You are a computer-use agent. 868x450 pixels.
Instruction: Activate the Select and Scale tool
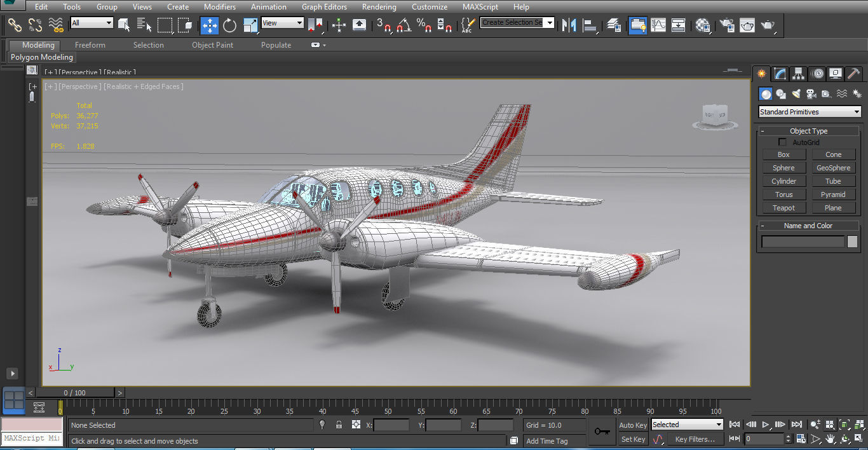coord(250,25)
